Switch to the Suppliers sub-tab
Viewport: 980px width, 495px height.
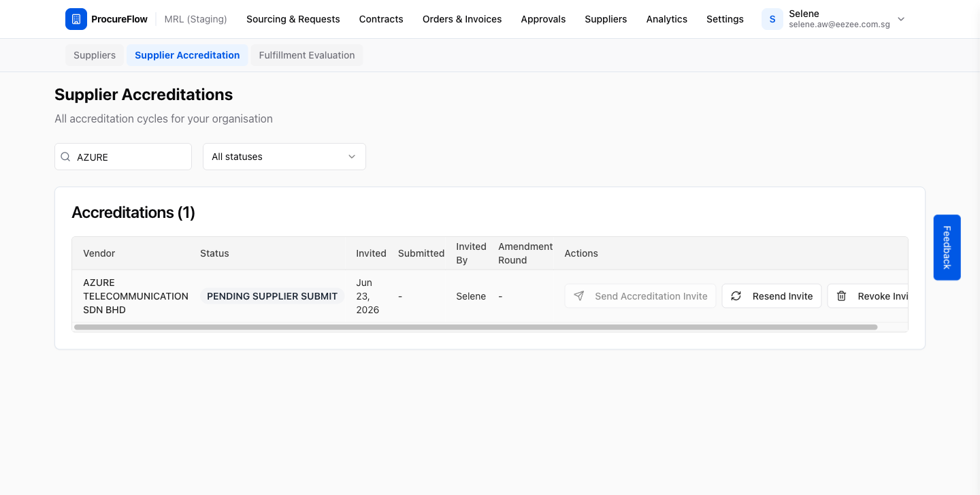[95, 55]
